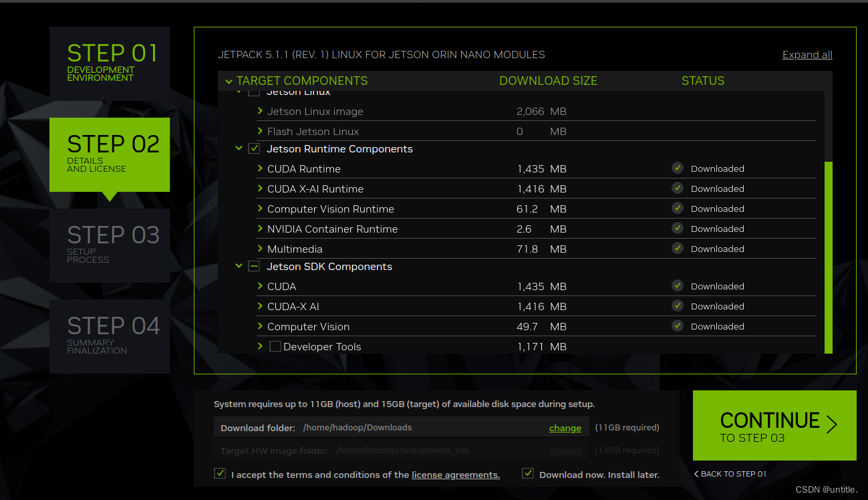Expand the CUDA SDK component chevron
Image resolution: width=868 pixels, height=500 pixels.
click(x=260, y=286)
